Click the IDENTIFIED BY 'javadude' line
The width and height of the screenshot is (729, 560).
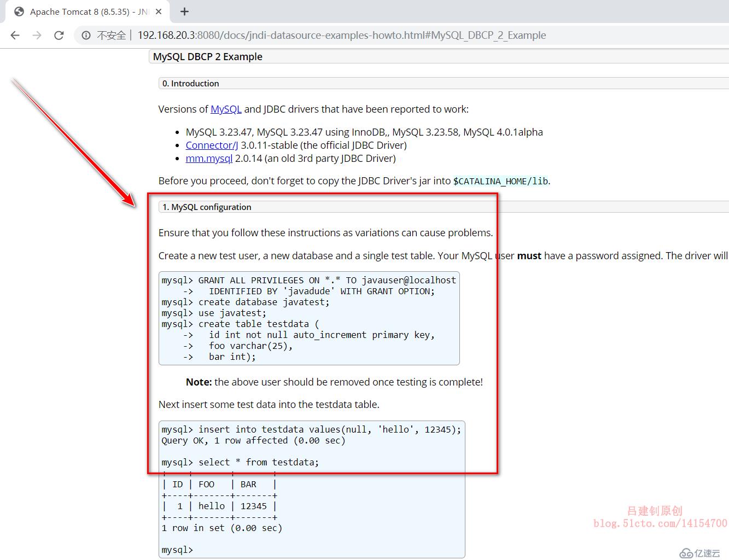309,291
